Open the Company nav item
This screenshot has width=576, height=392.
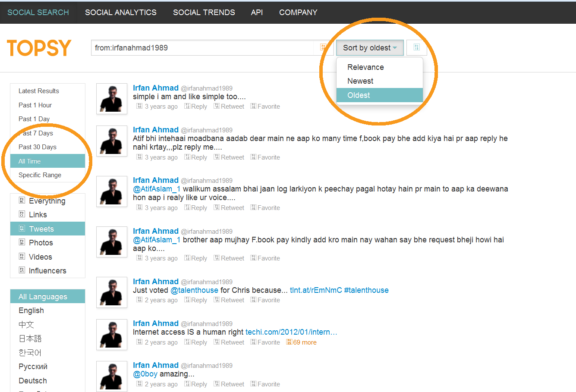coord(298,13)
